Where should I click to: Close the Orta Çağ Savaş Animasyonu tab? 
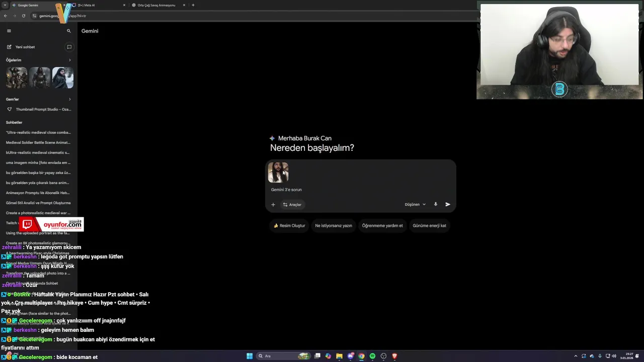pyautogui.click(x=184, y=5)
